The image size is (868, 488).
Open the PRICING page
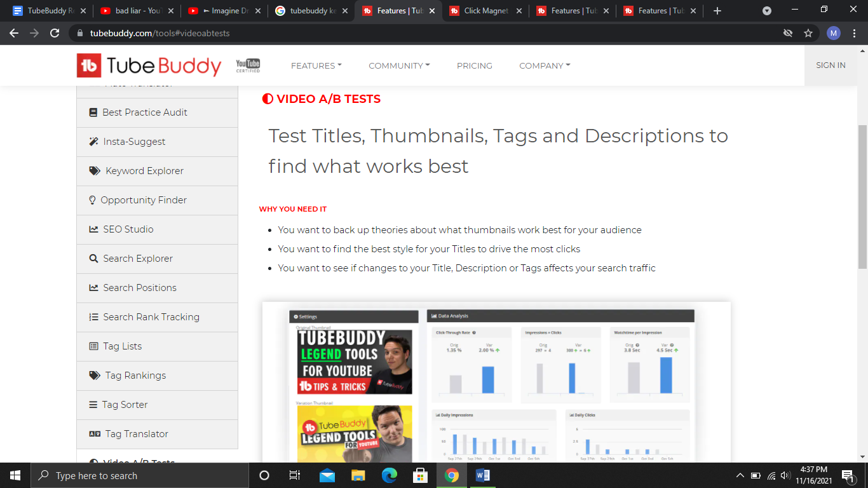(x=475, y=65)
